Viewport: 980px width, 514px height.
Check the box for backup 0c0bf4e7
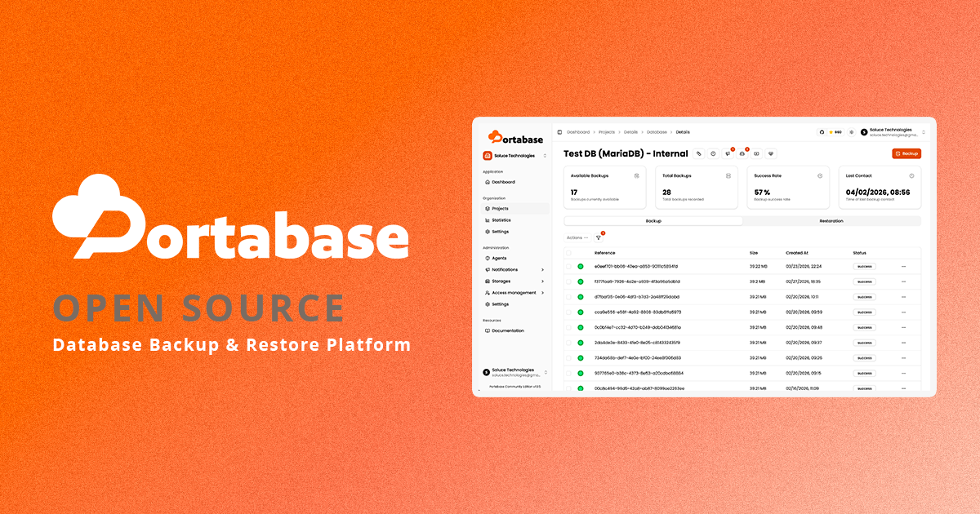pyautogui.click(x=568, y=327)
